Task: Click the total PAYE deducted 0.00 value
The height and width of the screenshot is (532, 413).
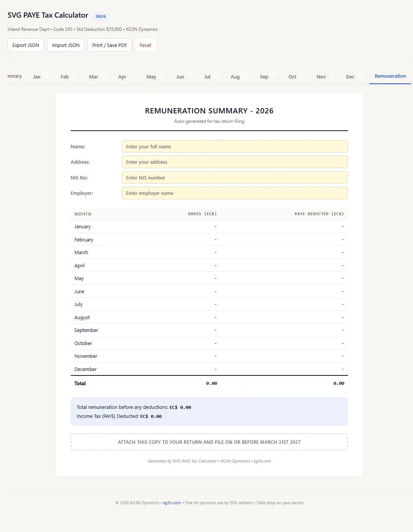Action: 339,383
